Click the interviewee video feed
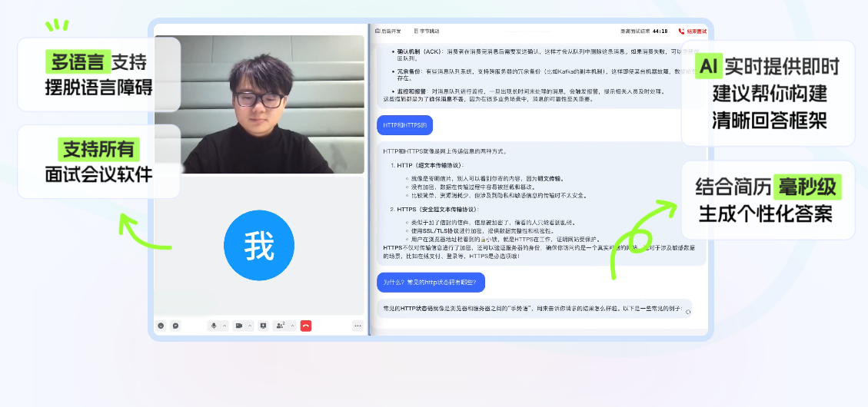868x407 pixels. pyautogui.click(x=259, y=104)
